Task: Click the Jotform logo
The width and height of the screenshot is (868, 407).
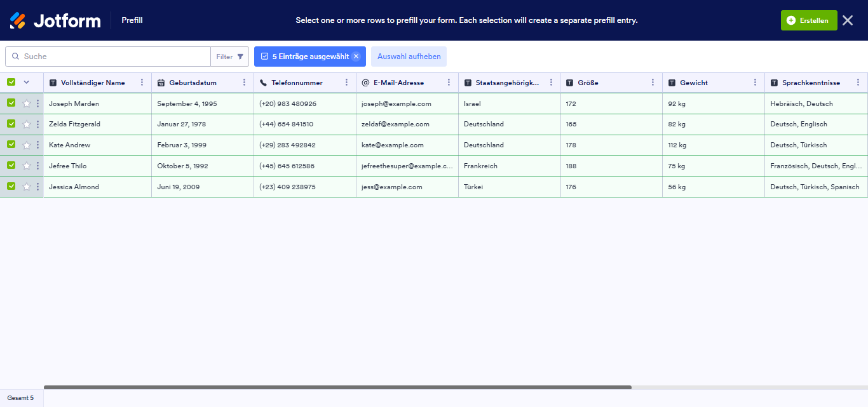Action: (55, 20)
